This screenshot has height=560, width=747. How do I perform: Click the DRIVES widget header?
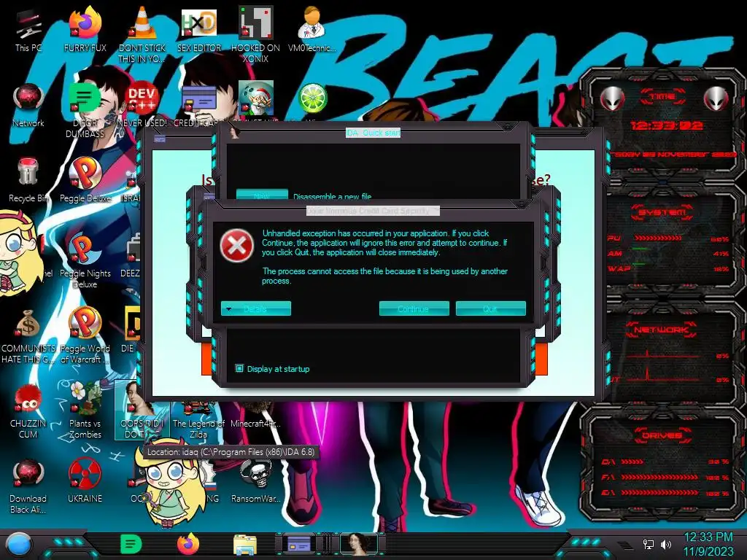(x=662, y=435)
